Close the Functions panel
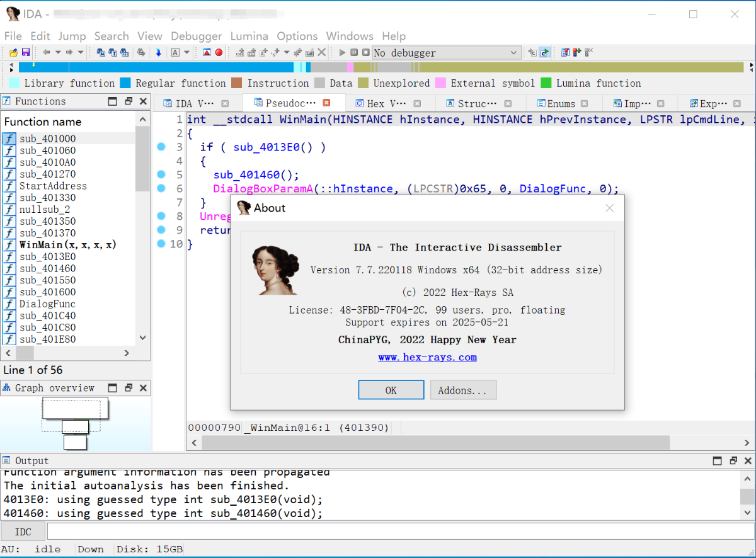Image resolution: width=756 pixels, height=558 pixels. pos(143,101)
